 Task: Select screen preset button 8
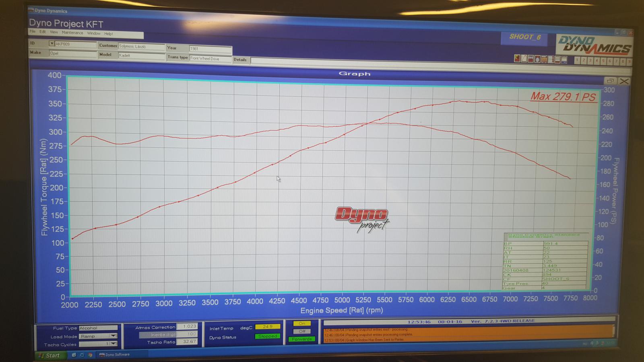622,62
